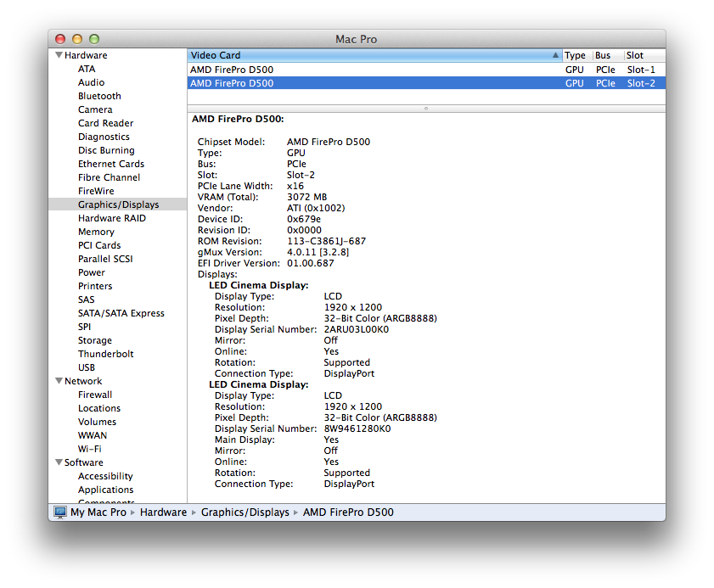The image size is (714, 588).
Task: Zoom the Mac Pro window
Action: click(94, 39)
